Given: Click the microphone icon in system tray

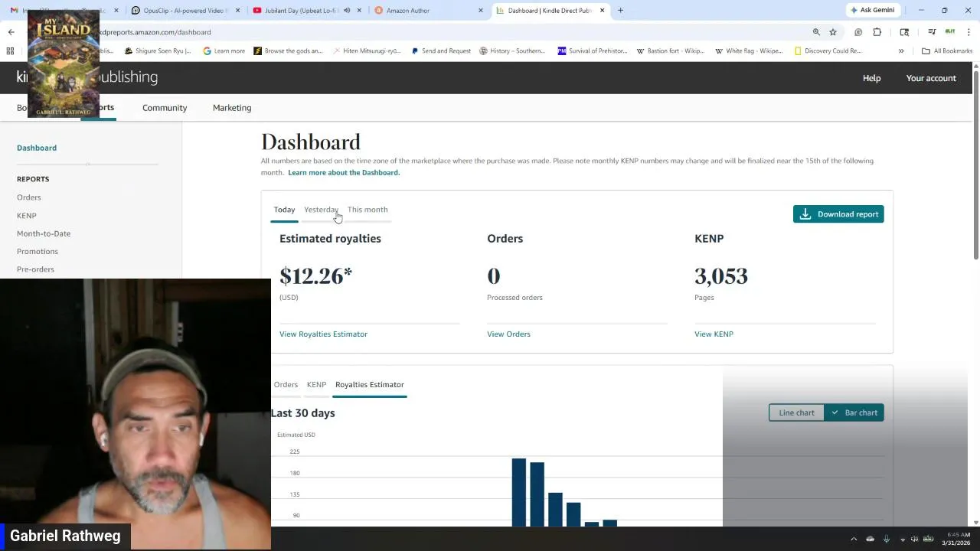Looking at the screenshot, I should (x=887, y=539).
